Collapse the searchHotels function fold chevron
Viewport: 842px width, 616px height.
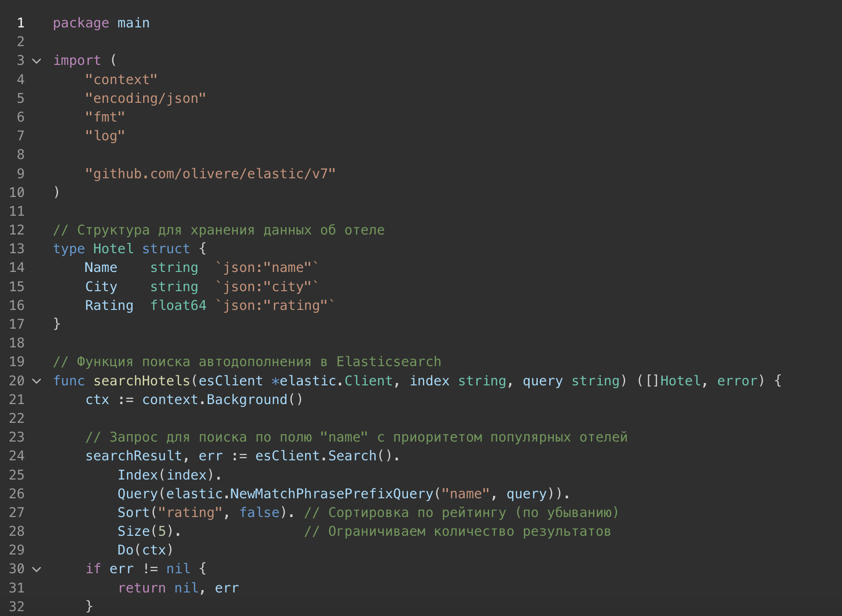tap(37, 382)
